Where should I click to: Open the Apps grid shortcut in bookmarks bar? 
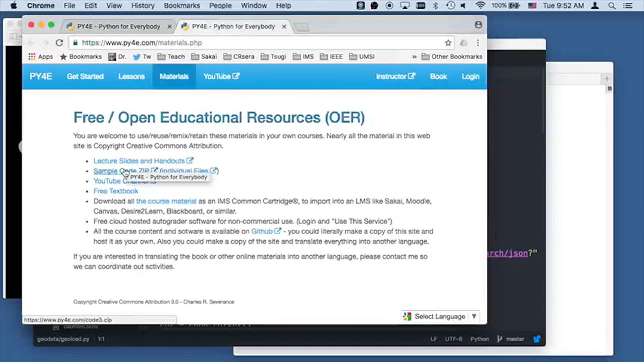[x=41, y=57]
